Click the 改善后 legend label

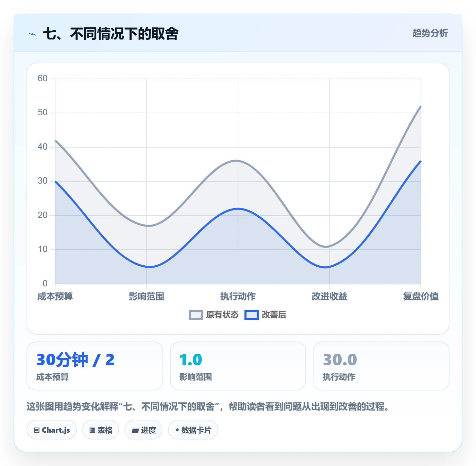[274, 315]
